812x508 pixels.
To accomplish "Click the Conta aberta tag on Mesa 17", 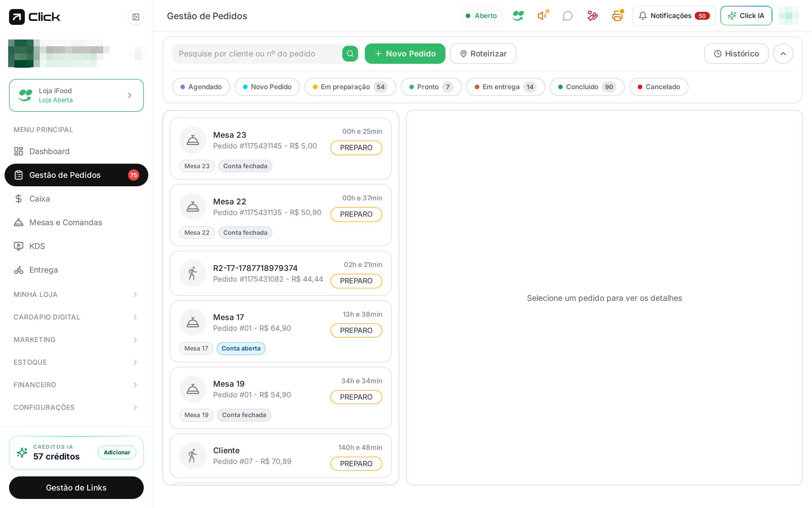I will [x=241, y=349].
